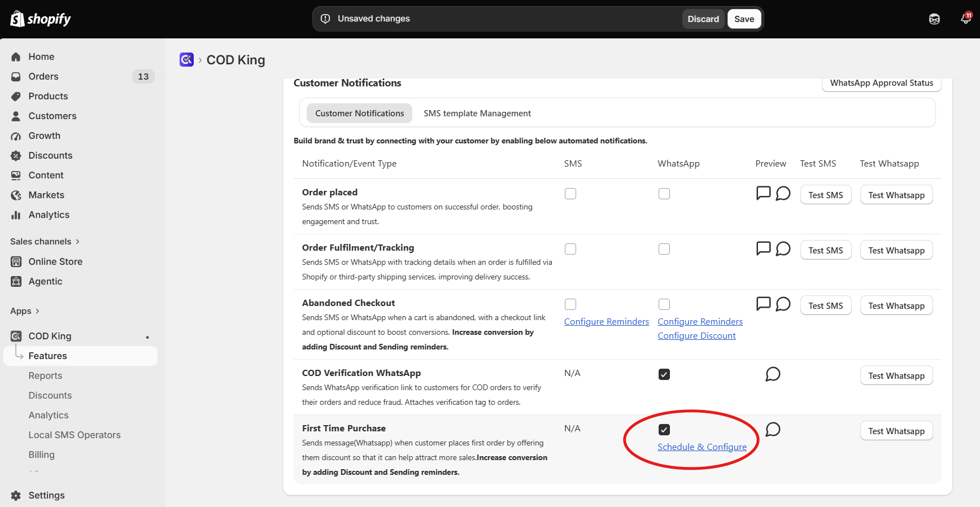Enable WhatsApp for Order placed
This screenshot has height=507, width=980.
coord(664,194)
